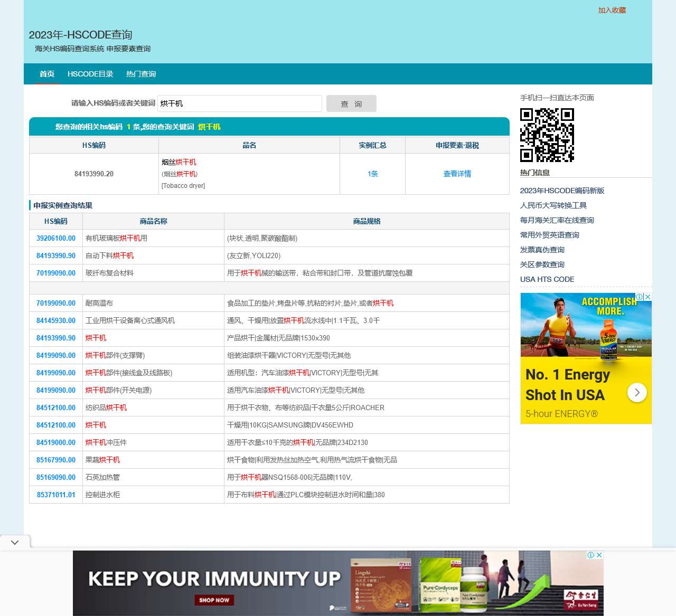Click the SHOP NOW button in banner
The height and width of the screenshot is (616, 676).
click(214, 600)
